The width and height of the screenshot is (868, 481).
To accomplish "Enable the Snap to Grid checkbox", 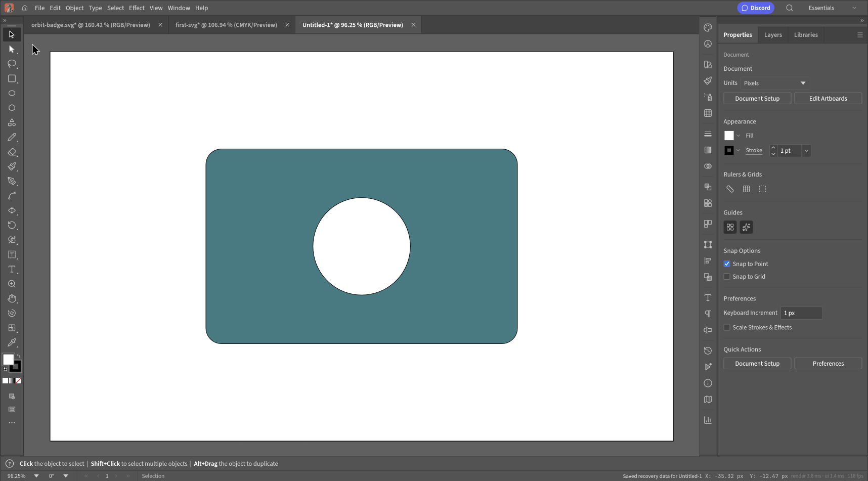I will [727, 277].
